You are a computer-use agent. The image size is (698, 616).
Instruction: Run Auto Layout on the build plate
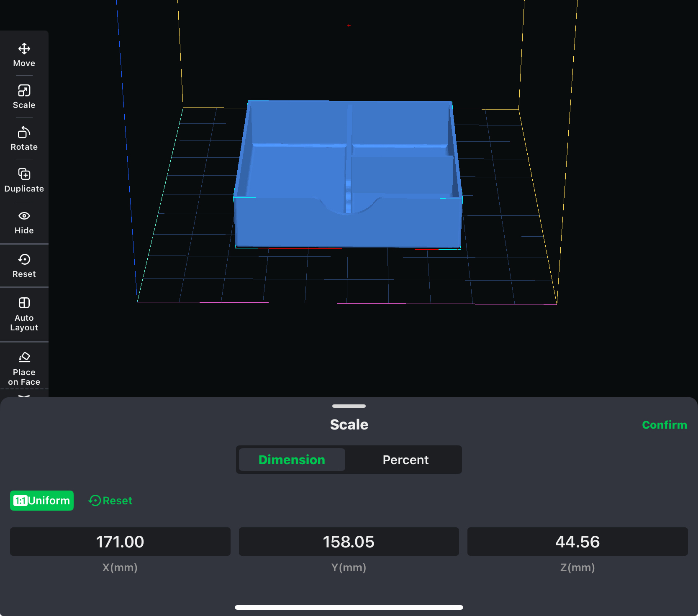24,314
